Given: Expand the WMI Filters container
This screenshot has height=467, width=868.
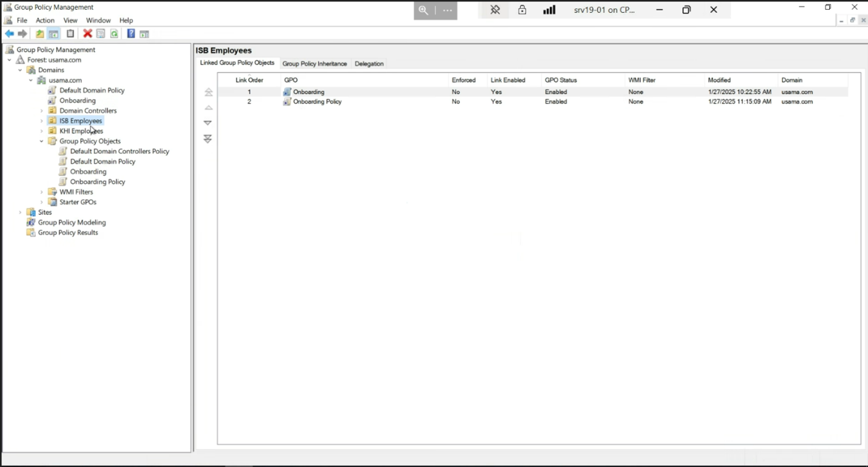Looking at the screenshot, I should (41, 191).
